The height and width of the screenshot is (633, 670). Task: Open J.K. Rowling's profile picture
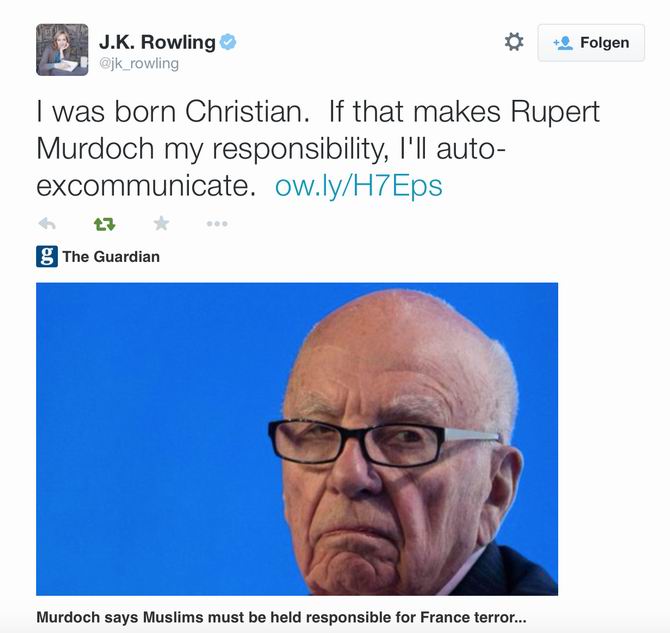62,50
